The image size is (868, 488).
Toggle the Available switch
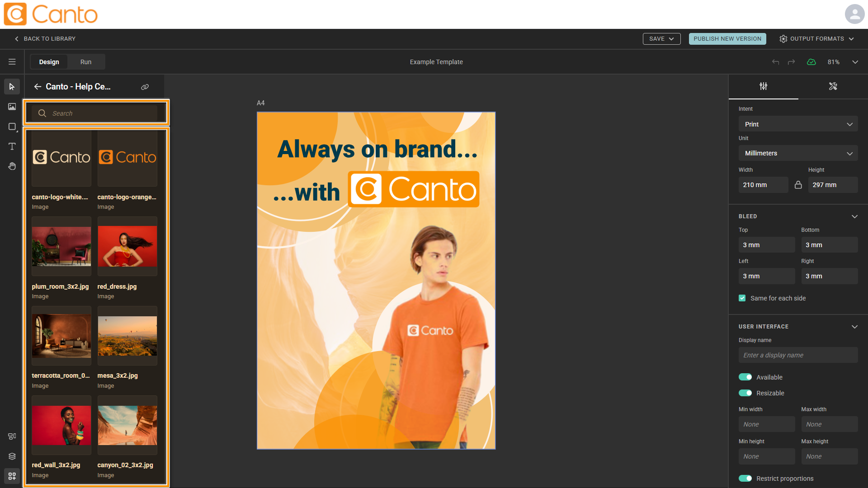745,377
